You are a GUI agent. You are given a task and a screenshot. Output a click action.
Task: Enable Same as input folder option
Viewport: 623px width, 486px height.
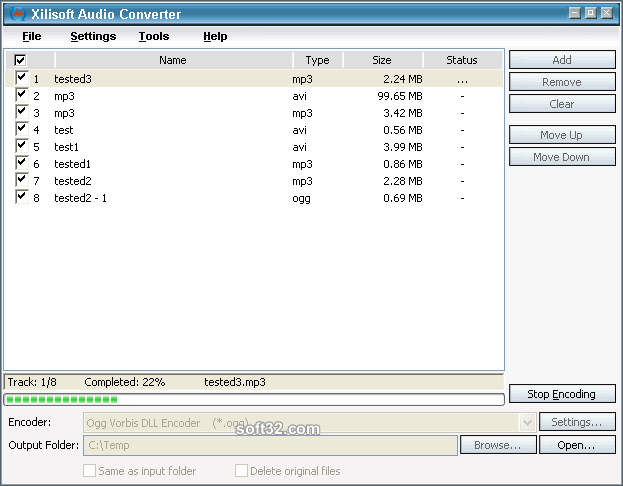[89, 471]
